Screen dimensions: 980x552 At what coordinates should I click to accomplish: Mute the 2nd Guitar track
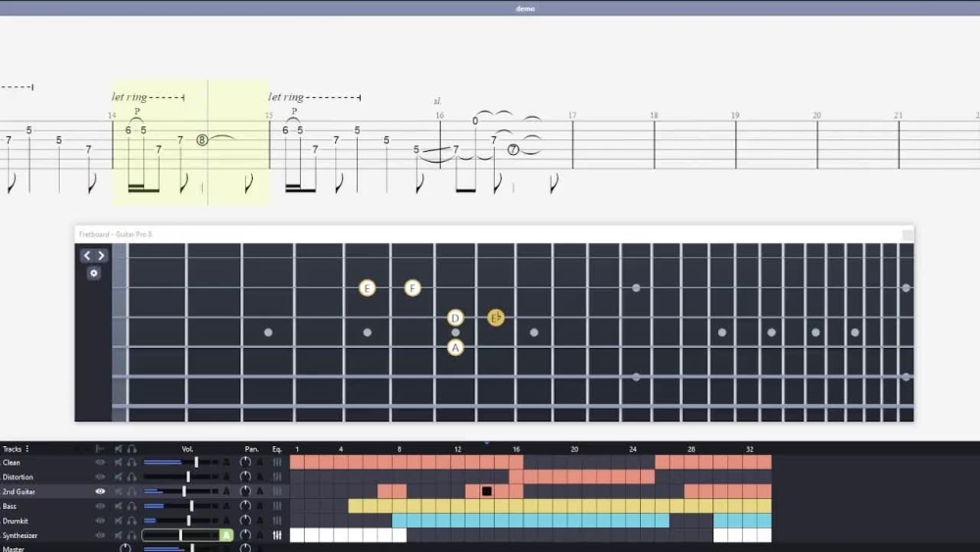click(119, 491)
